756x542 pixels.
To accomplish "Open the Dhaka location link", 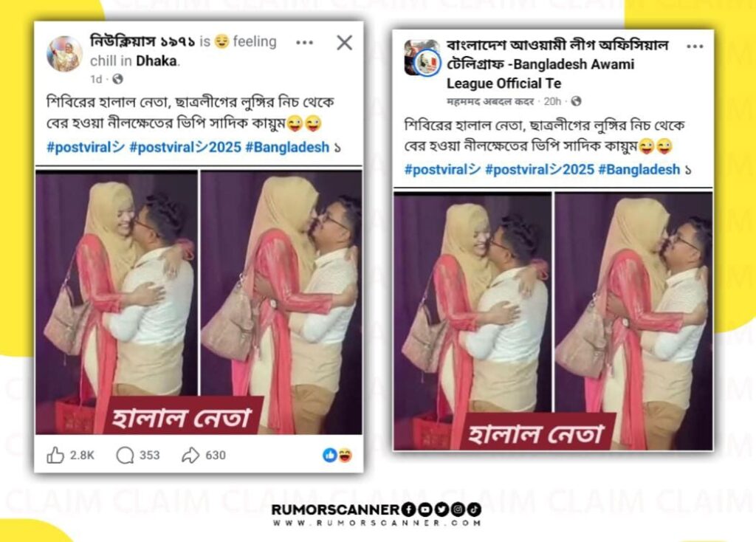I will (x=157, y=61).
